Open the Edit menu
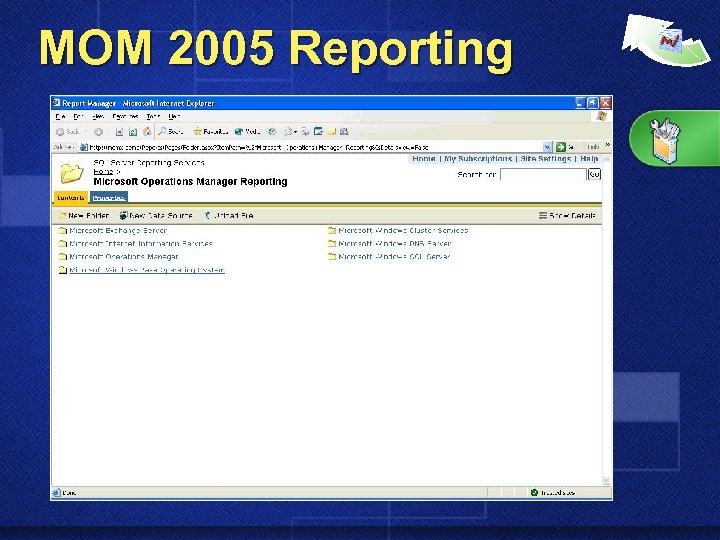 [x=79, y=117]
